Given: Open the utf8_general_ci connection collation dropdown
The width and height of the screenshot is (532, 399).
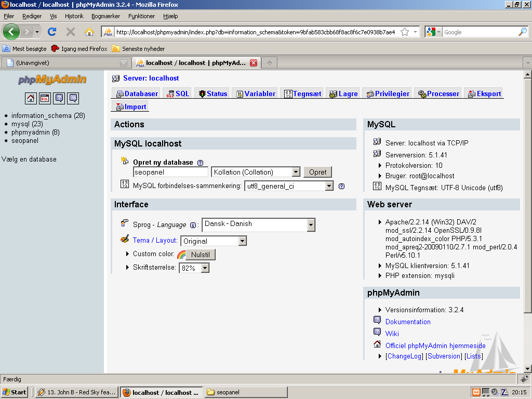Looking at the screenshot, I should point(329,186).
